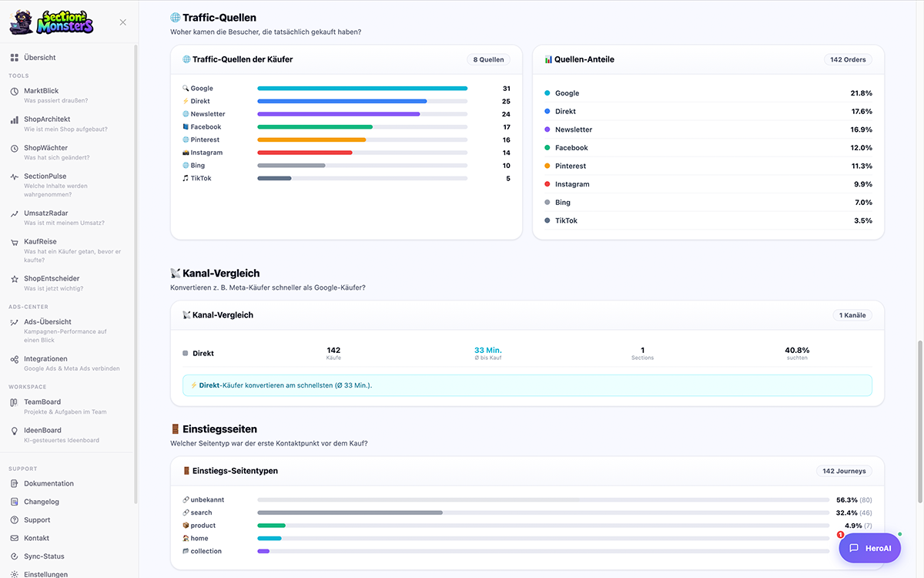Click the Direkt-Käufer fastest conversion banner

(527, 385)
